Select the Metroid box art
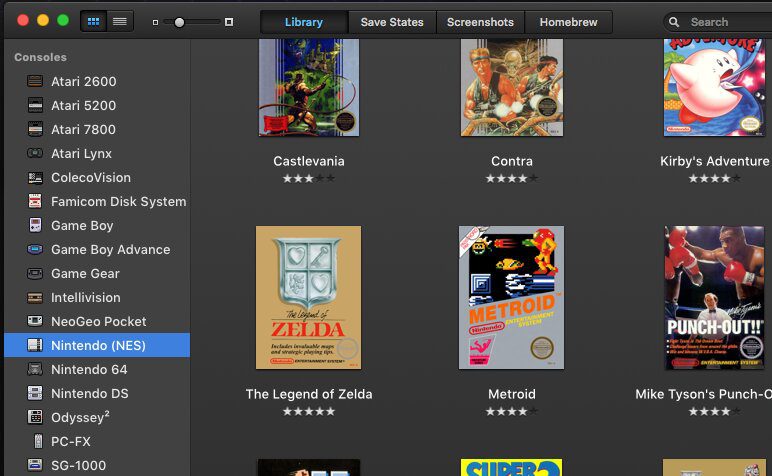The width and height of the screenshot is (772, 476). click(x=512, y=298)
